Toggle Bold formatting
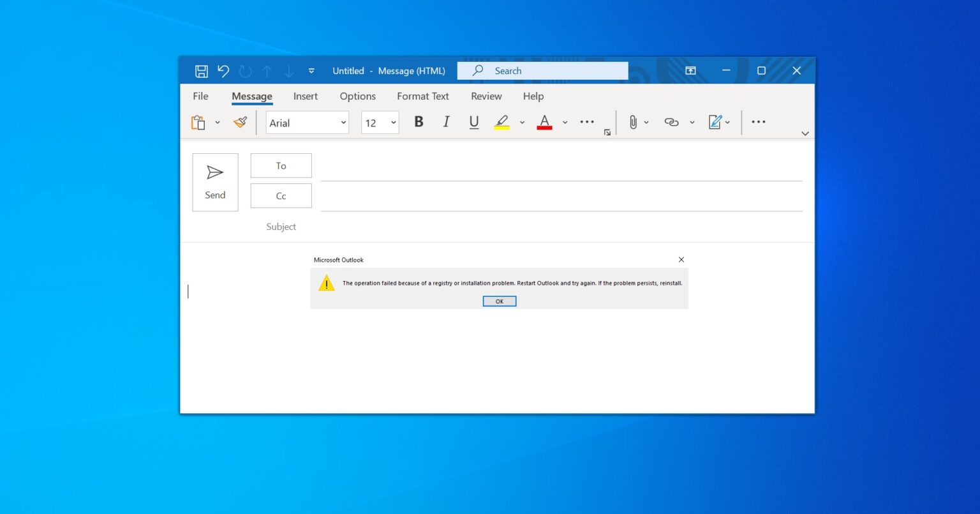 coord(419,122)
